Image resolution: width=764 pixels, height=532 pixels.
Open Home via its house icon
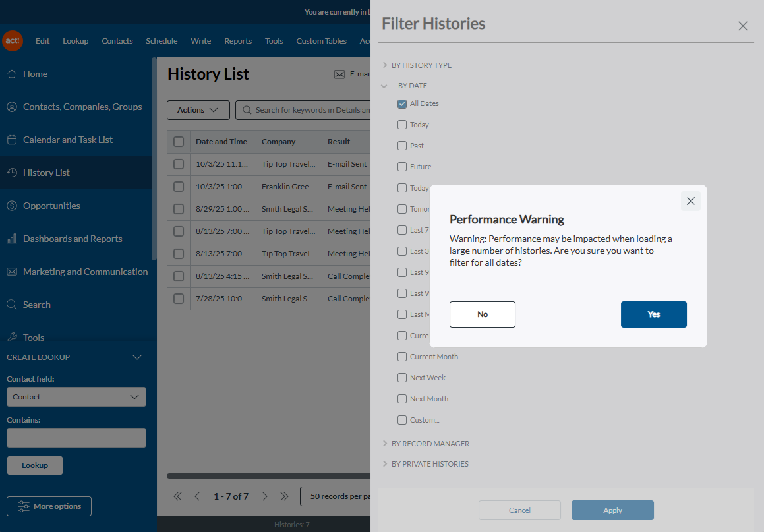(x=12, y=74)
